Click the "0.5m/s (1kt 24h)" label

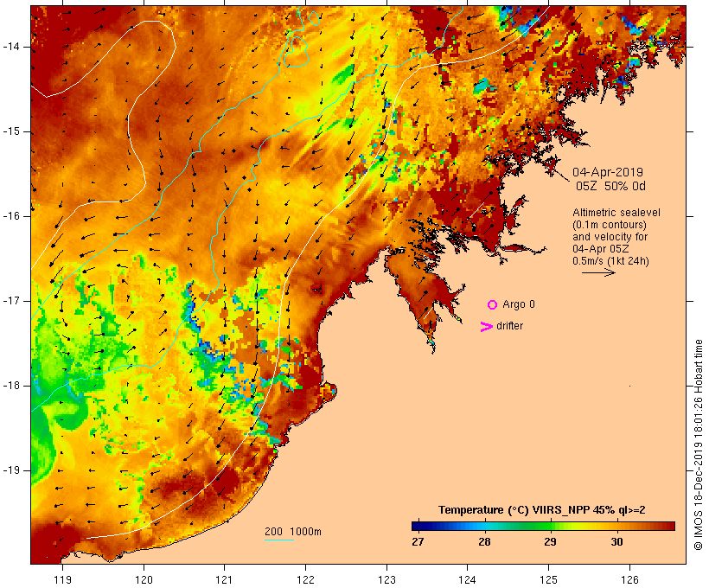(610, 261)
